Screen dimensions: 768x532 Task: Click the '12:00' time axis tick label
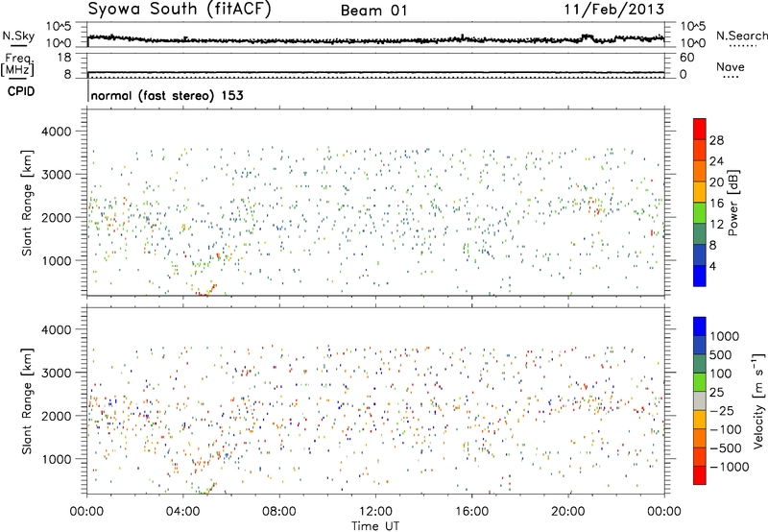tap(375, 511)
